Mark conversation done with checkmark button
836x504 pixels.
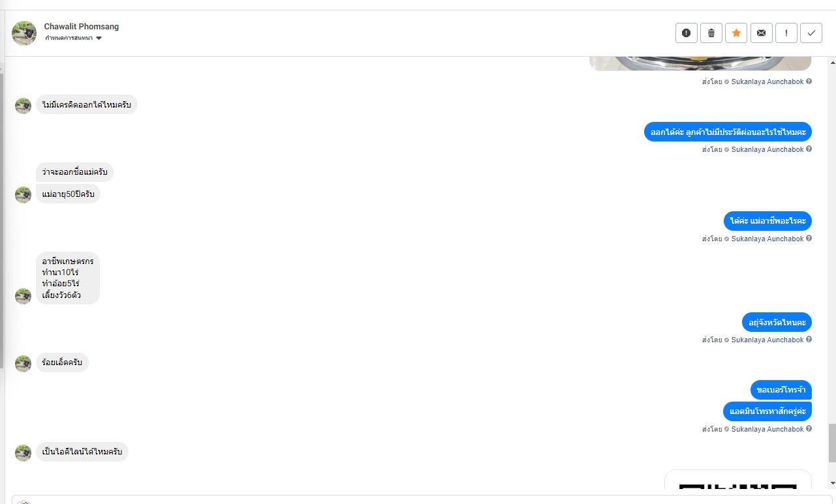coord(811,33)
